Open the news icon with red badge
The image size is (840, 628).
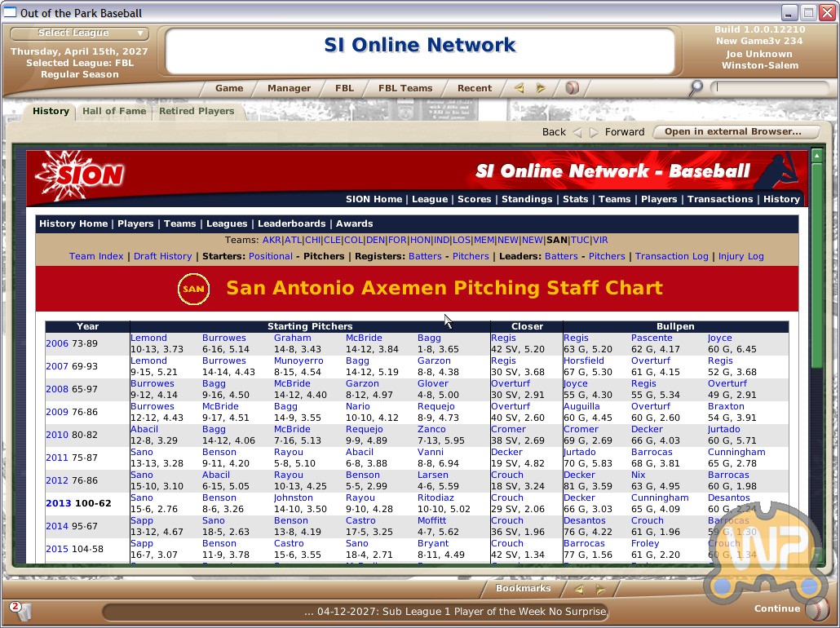click(20, 611)
